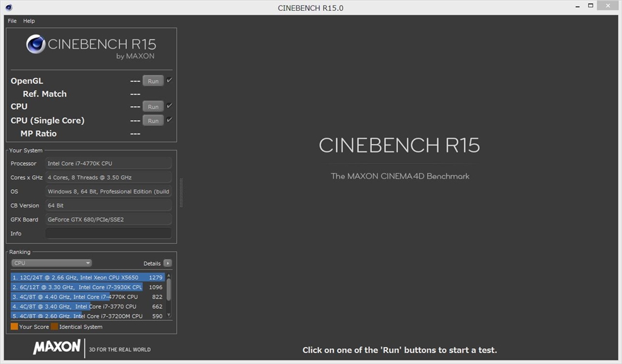Viewport: 622px width, 364px height.
Task: Click the Cinebench R15 sphere logo
Action: 36,44
